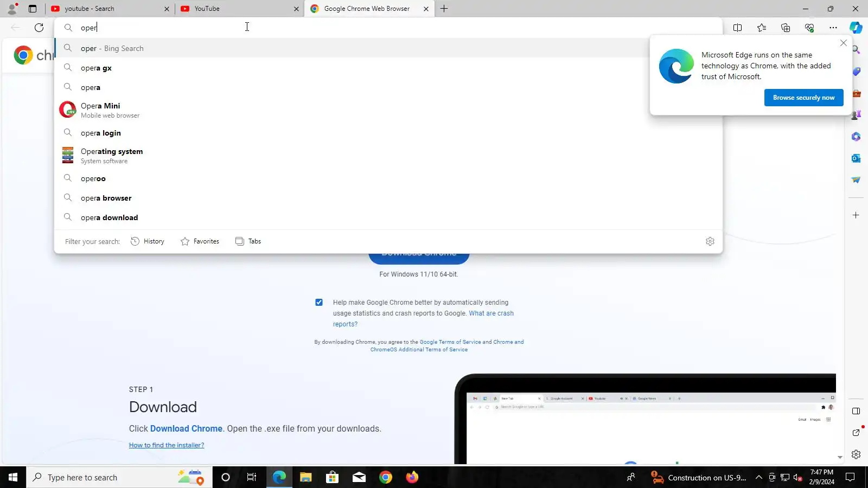868x488 pixels.
Task: Refresh the current page
Action: 39,28
